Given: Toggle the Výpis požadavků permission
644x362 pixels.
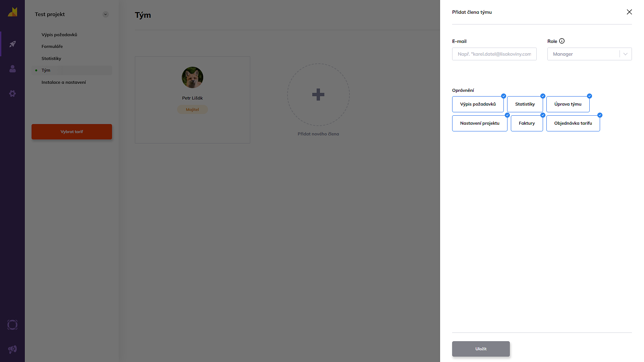Looking at the screenshot, I should [x=478, y=104].
